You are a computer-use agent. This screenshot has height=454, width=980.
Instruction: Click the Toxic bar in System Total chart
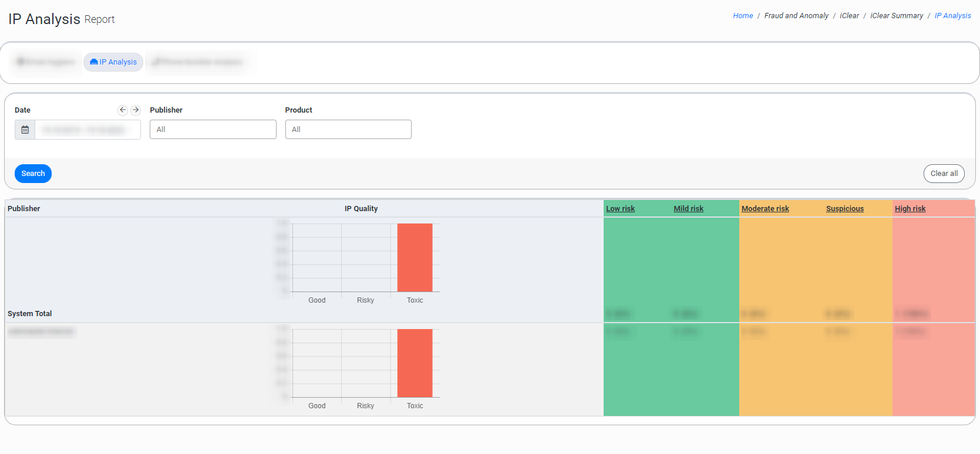tap(415, 258)
